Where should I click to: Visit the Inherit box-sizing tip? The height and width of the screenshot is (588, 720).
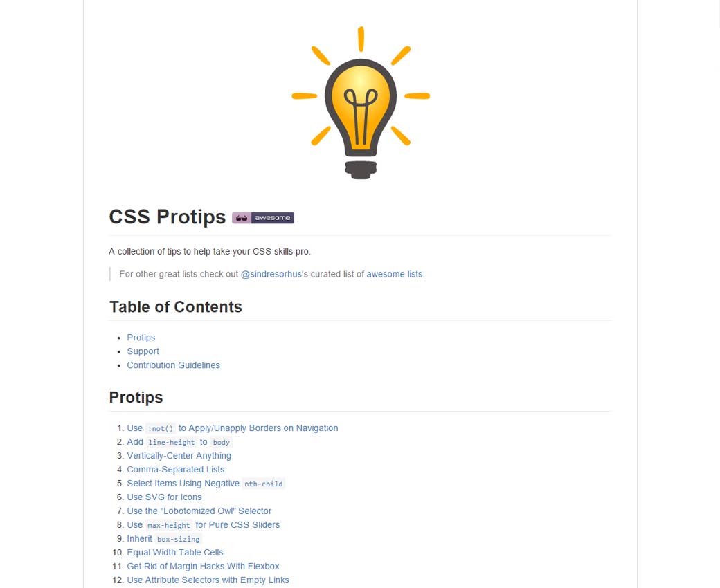point(163,539)
